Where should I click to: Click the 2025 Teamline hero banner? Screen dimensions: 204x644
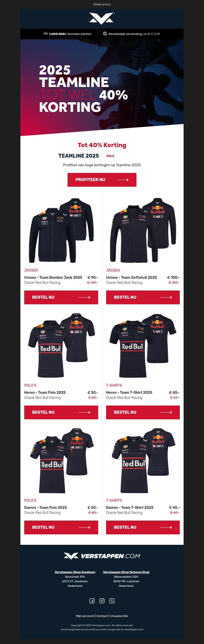click(102, 87)
